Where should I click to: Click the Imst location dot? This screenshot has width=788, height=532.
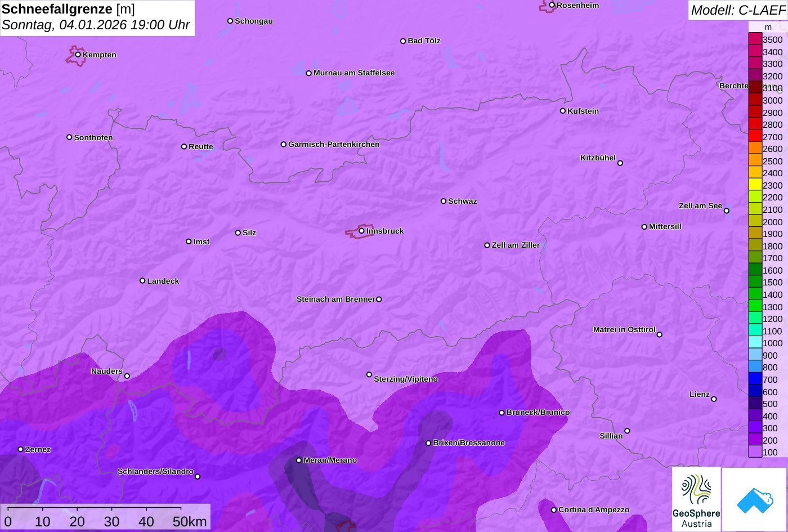pyautogui.click(x=189, y=242)
